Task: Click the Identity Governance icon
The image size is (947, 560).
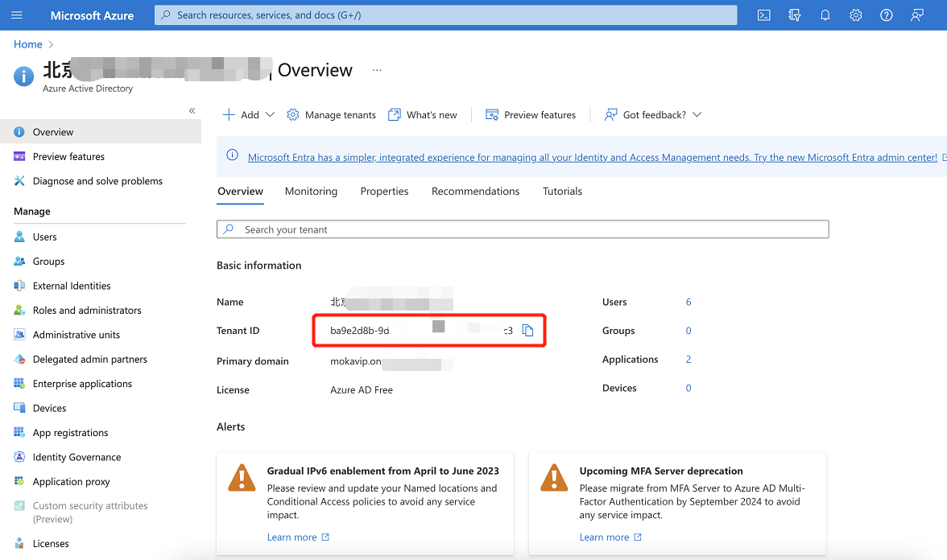Action: pyautogui.click(x=19, y=457)
